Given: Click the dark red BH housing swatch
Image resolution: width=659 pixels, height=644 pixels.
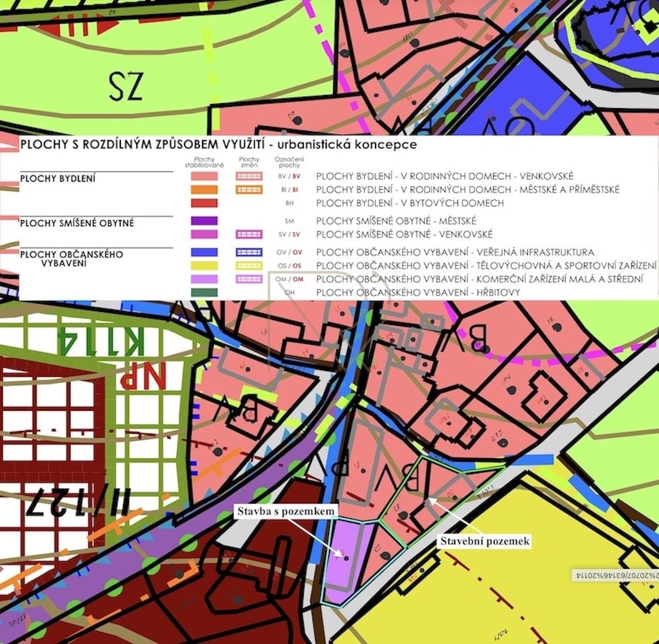Looking at the screenshot, I should tap(203, 204).
